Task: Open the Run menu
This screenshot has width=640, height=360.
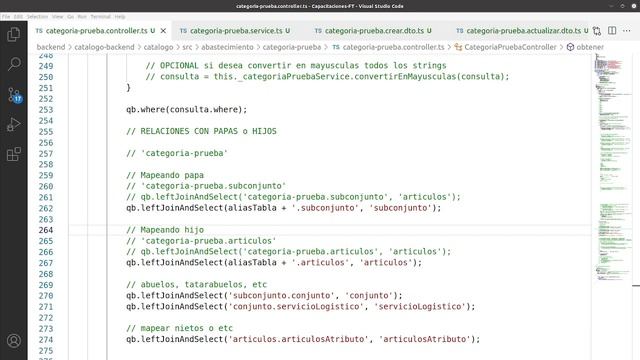Action: (82, 17)
